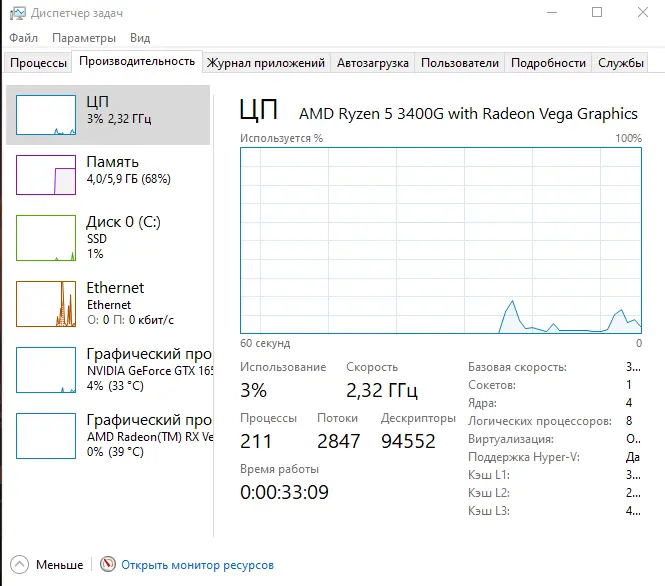This screenshot has height=586, width=665.
Task: Click the ЦП mini graph thumbnail
Action: click(46, 115)
